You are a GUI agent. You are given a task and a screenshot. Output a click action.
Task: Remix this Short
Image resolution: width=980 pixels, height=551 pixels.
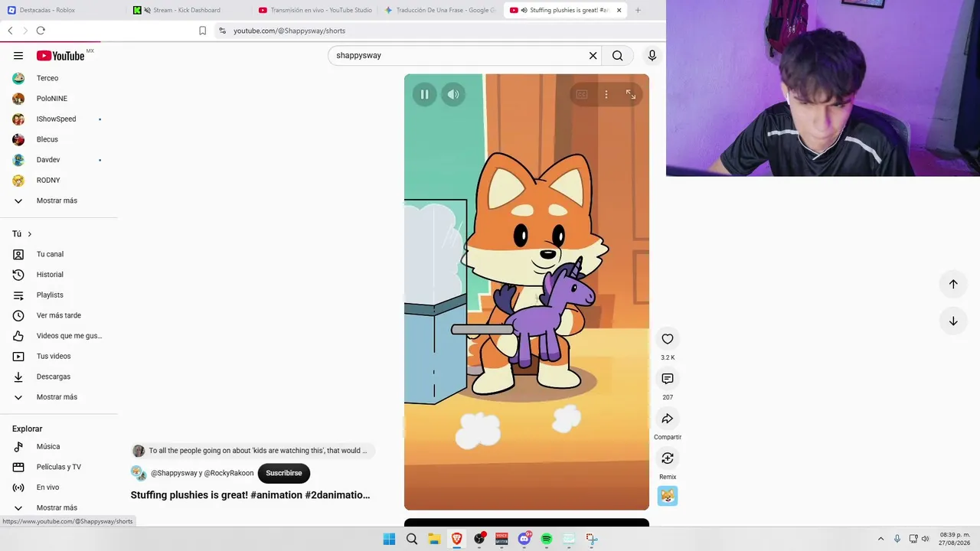(x=668, y=458)
